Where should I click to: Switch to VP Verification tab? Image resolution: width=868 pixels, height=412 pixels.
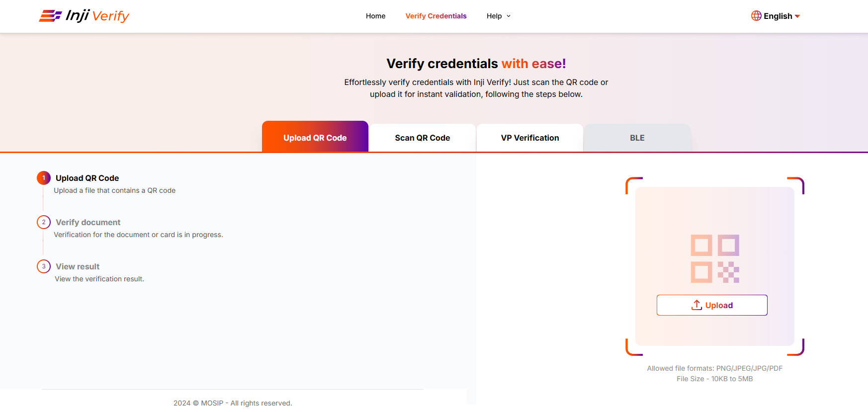530,138
